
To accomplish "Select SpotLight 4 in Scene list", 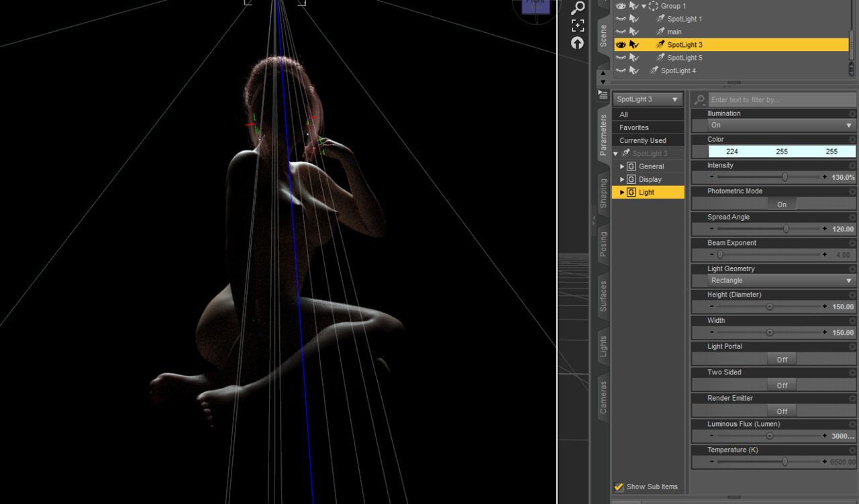I will pos(678,70).
